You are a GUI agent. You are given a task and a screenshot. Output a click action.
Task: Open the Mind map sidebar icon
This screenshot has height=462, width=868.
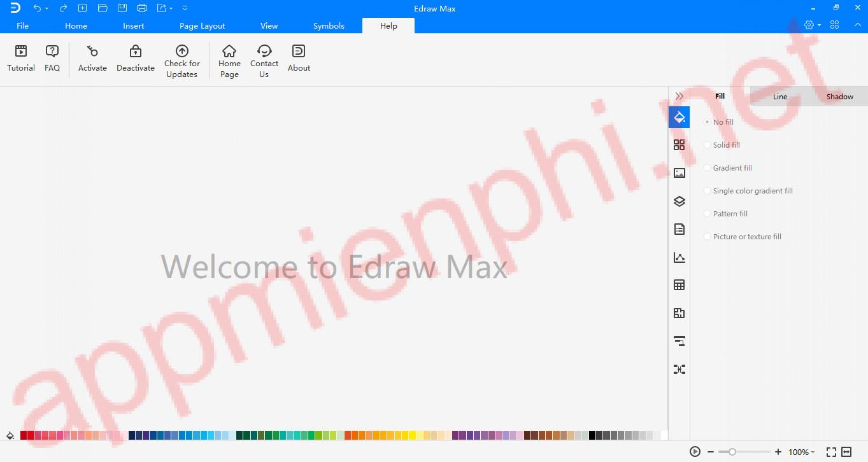point(679,369)
